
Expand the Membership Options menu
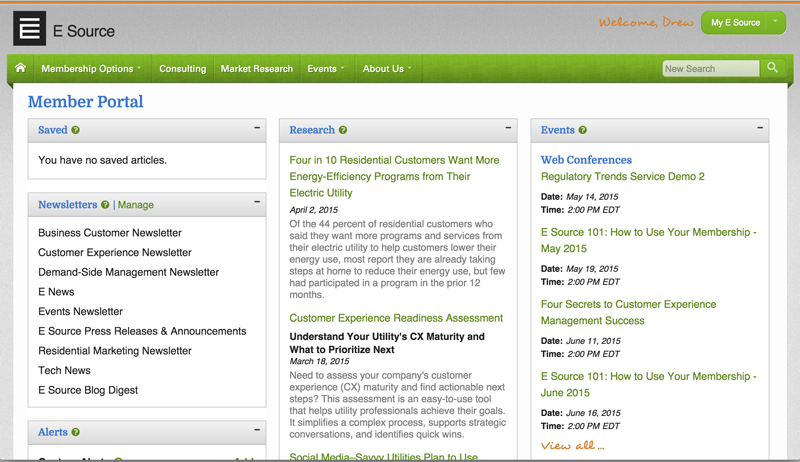[x=91, y=68]
